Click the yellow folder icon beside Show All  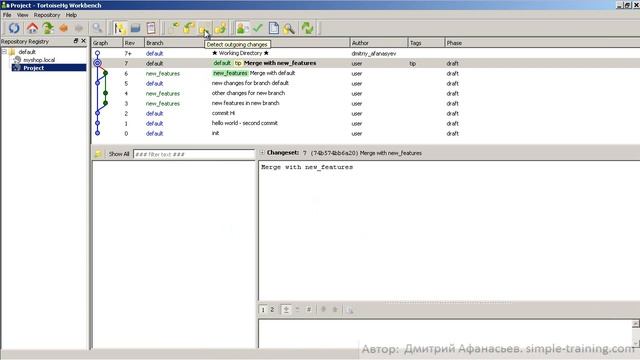98,154
